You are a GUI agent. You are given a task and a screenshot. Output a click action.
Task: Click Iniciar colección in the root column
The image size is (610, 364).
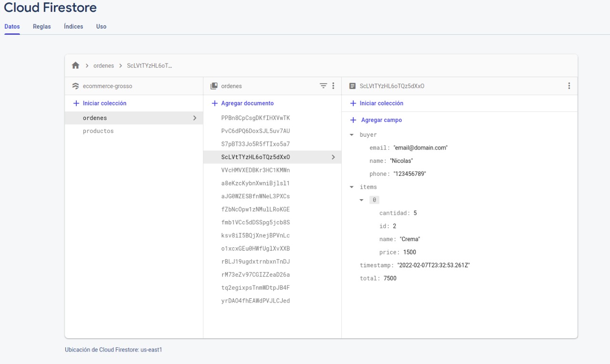click(x=104, y=103)
